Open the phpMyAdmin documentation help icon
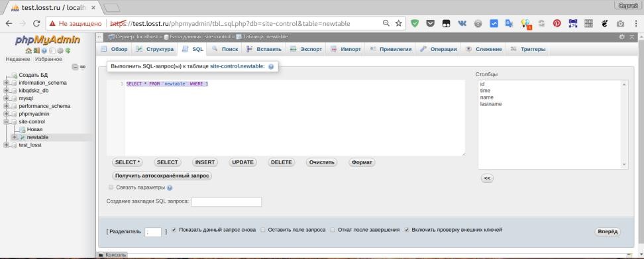The image size is (644, 259). 44,51
